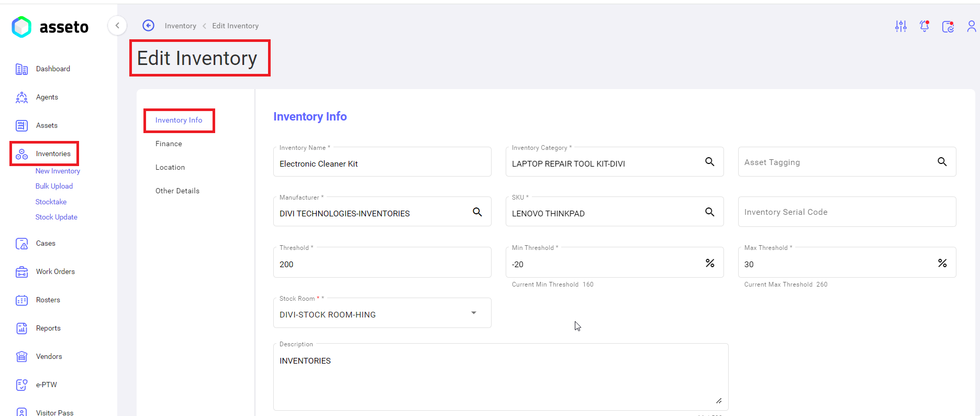The width and height of the screenshot is (980, 416).
Task: Open the filter settings sliders icon
Action: click(x=900, y=26)
